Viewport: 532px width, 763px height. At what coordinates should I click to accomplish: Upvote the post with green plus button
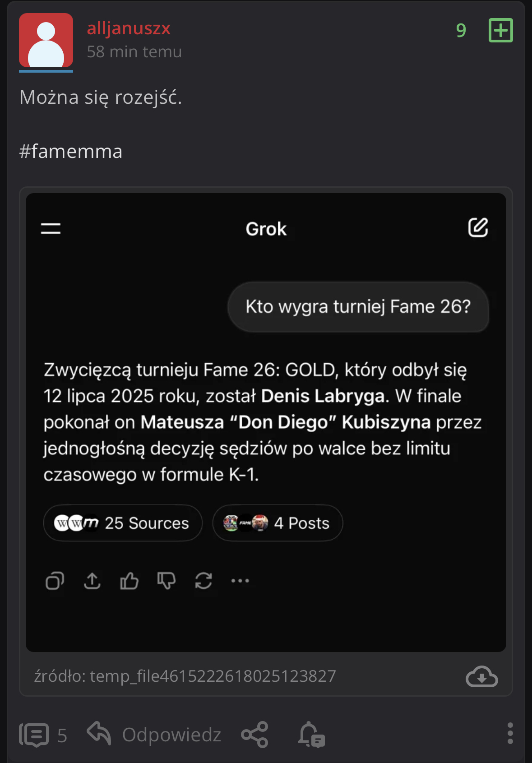pyautogui.click(x=501, y=30)
